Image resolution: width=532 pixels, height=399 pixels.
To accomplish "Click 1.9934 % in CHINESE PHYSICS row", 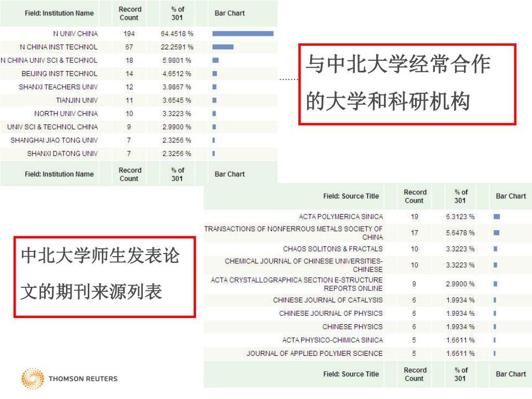I will pyautogui.click(x=460, y=327).
